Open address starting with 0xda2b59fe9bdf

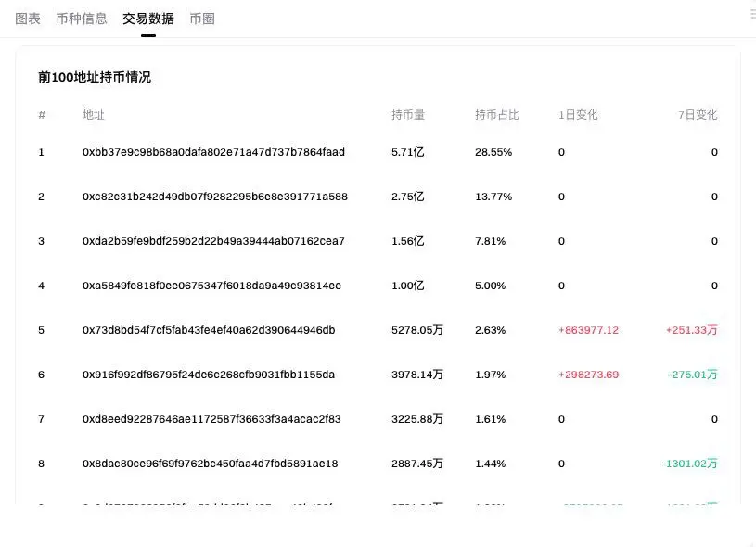(213, 241)
